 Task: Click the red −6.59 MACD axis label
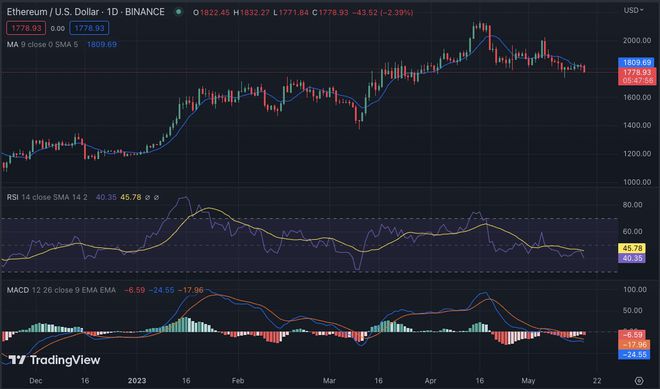point(633,335)
